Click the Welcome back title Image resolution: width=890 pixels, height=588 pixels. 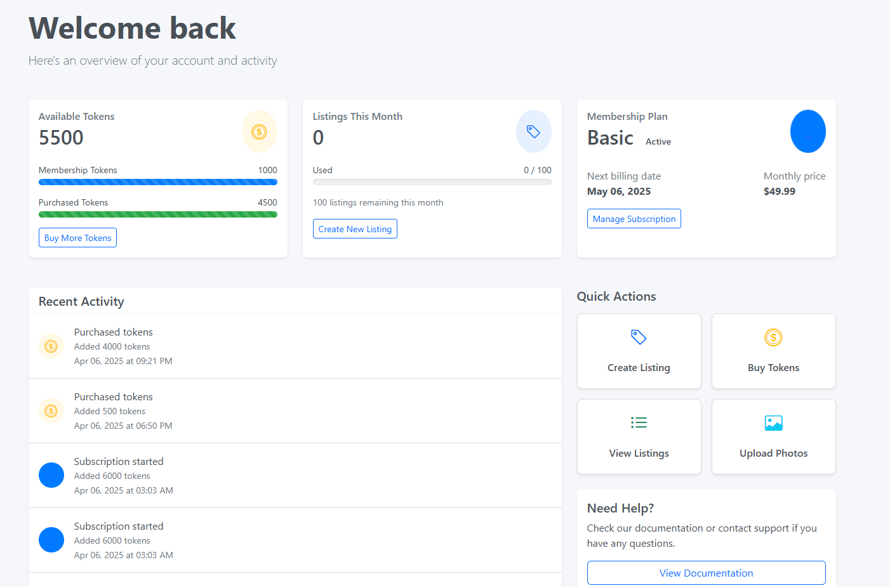click(x=132, y=29)
